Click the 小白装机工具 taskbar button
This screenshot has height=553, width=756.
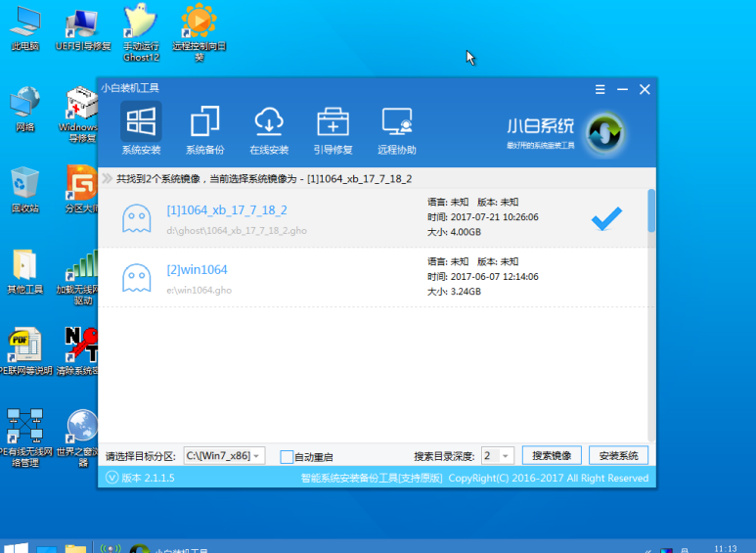[169, 548]
